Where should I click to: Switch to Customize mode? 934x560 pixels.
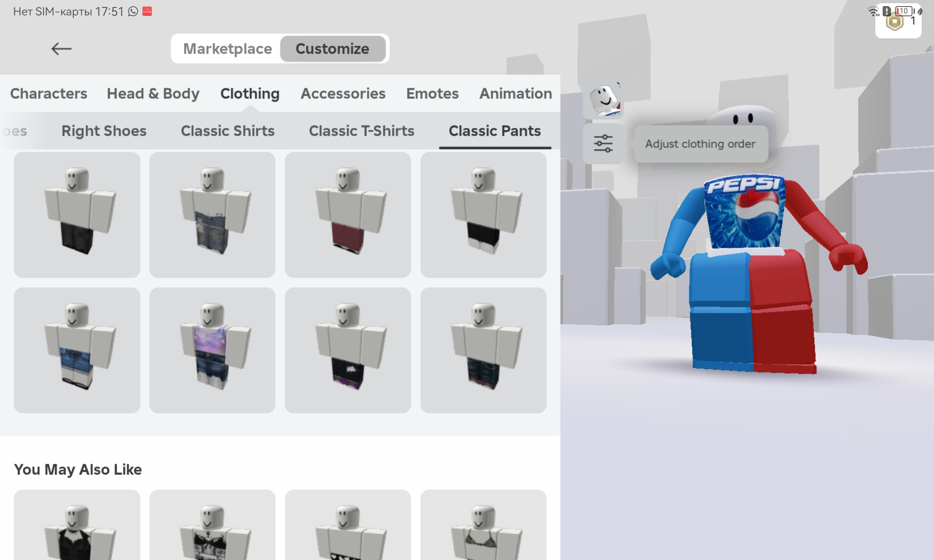tap(333, 49)
